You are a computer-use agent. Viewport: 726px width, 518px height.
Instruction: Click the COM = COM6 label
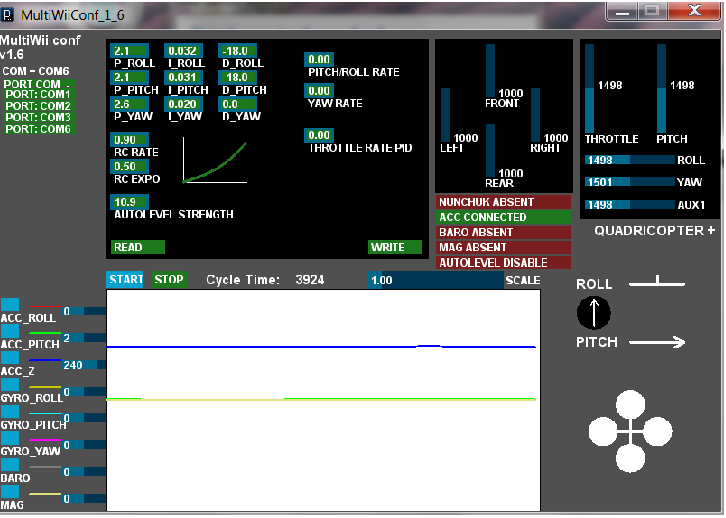coord(36,71)
